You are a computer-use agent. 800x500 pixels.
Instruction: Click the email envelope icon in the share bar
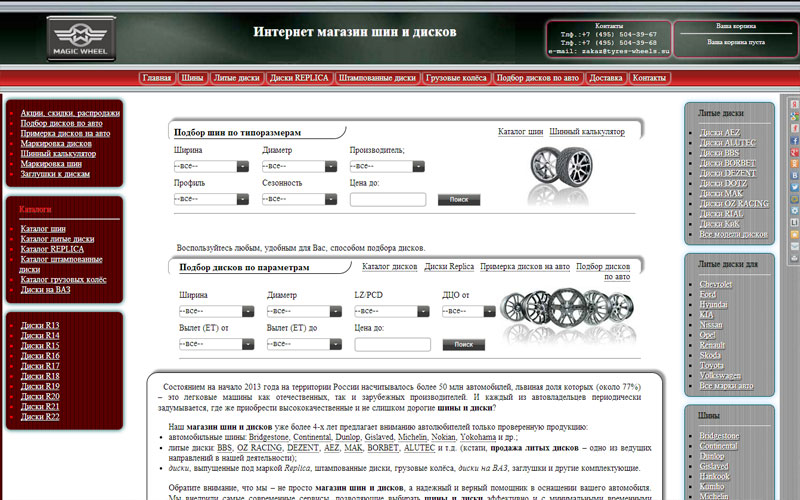[794, 246]
